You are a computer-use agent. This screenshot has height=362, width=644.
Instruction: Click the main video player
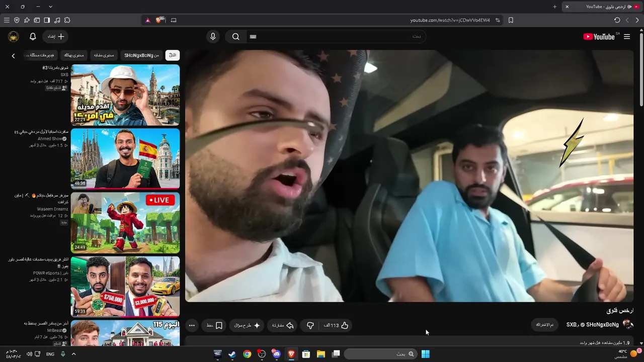point(409,175)
